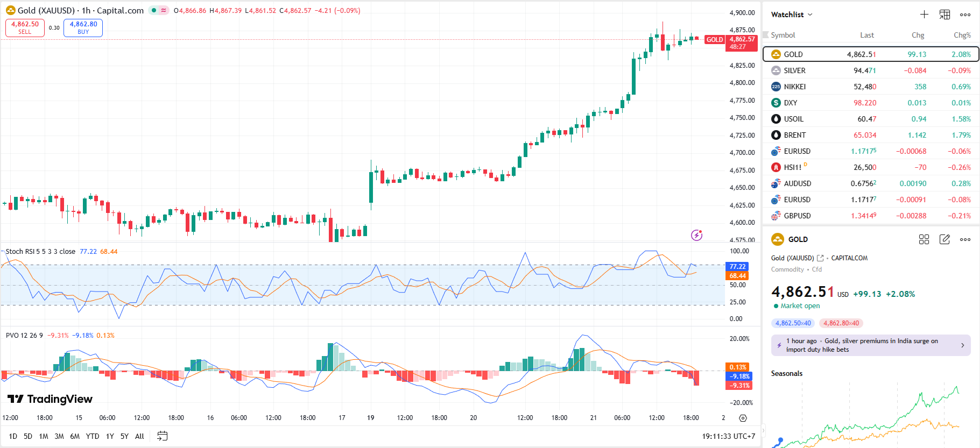Click the green market status indicator in chart header

(154, 10)
